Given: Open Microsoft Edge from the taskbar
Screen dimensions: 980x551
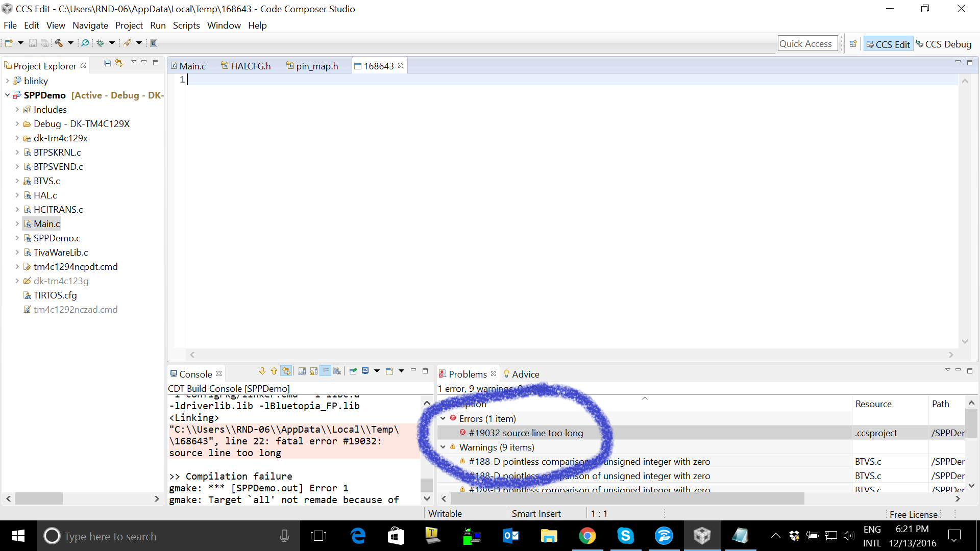Looking at the screenshot, I should tap(358, 536).
